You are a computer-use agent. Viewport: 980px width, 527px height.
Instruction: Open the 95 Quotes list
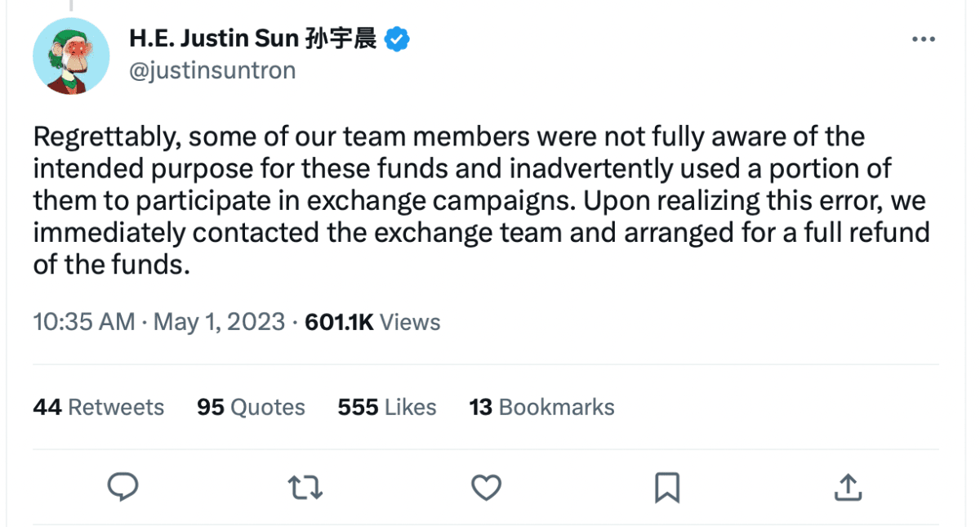coord(251,407)
